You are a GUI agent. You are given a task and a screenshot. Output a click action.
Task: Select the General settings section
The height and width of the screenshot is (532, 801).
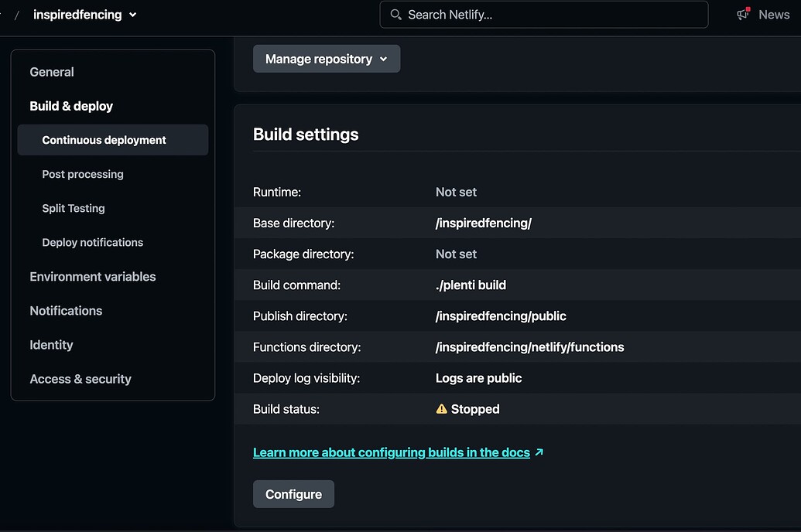pyautogui.click(x=52, y=72)
